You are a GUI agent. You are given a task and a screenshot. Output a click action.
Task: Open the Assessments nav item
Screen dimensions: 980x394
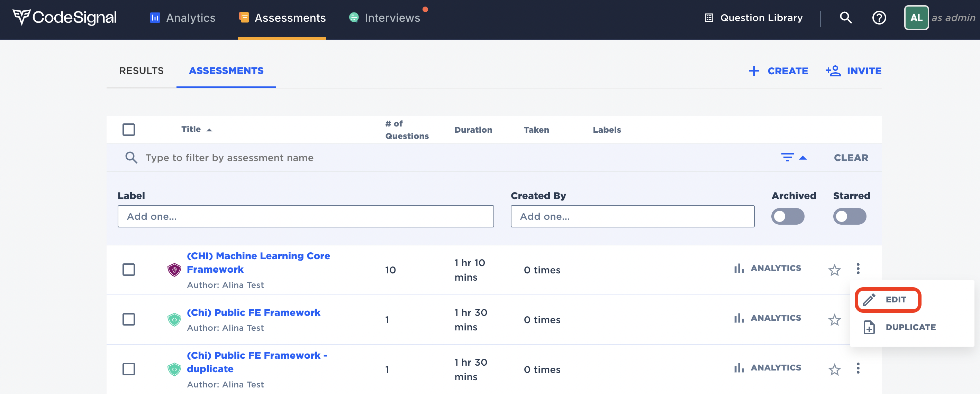(x=282, y=18)
